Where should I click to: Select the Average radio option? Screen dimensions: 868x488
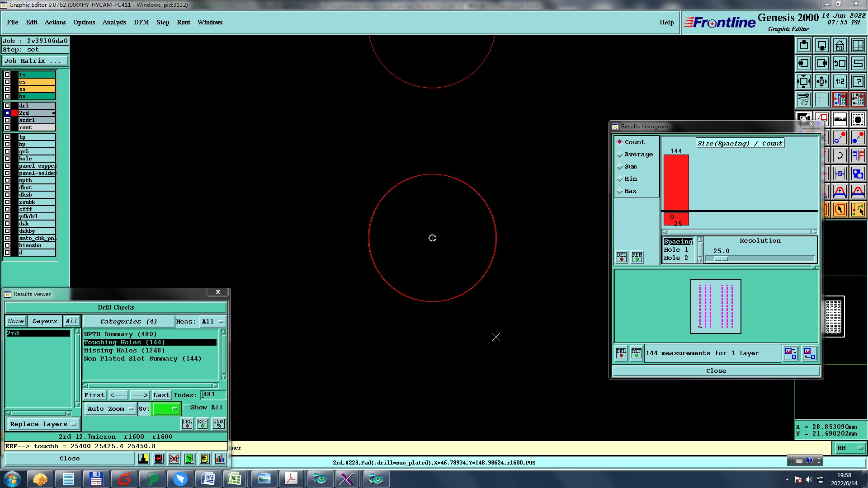(620, 155)
